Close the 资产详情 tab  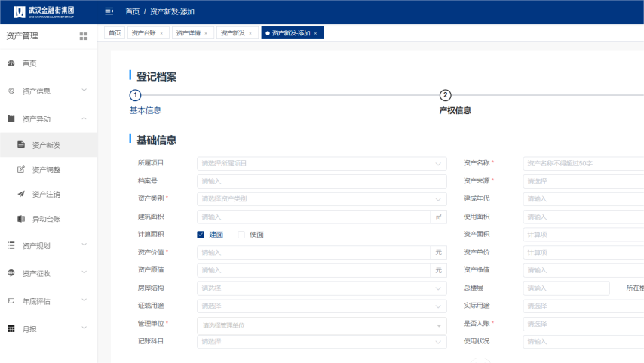point(206,33)
